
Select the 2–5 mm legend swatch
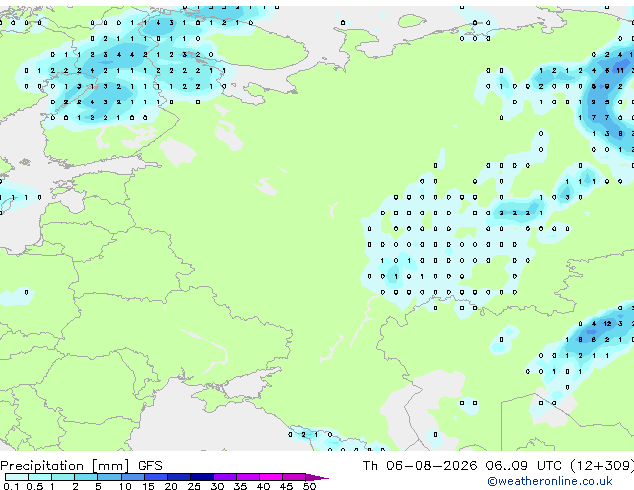(x=86, y=477)
